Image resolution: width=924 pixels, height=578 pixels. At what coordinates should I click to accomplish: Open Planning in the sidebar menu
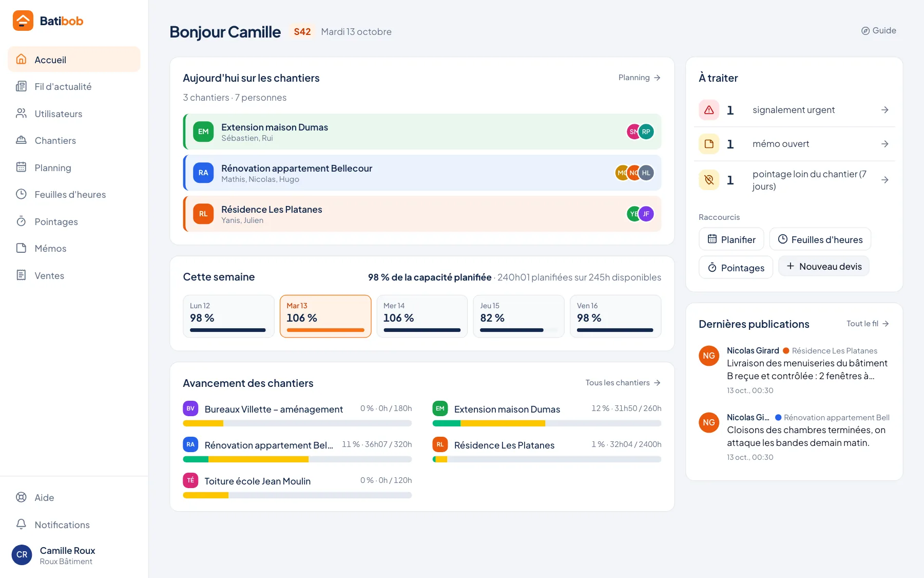coord(74,167)
